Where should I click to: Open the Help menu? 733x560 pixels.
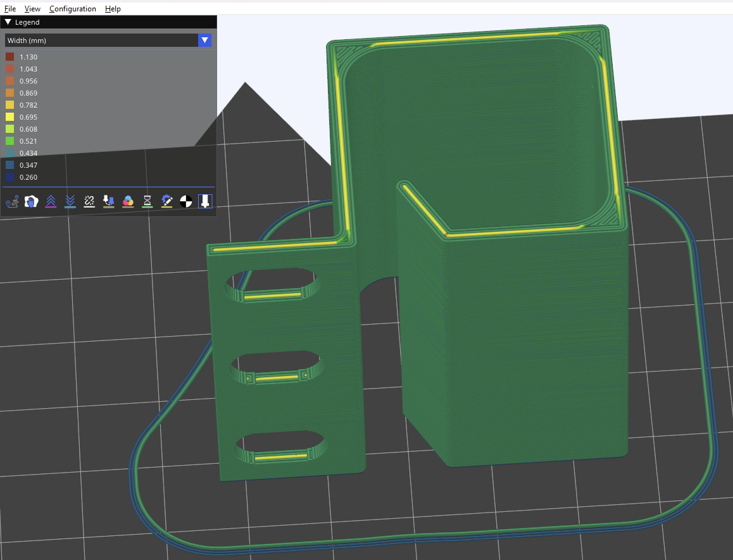pos(113,9)
